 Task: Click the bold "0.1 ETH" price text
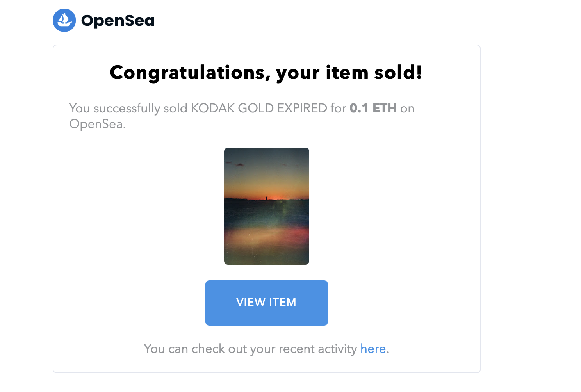pos(373,108)
